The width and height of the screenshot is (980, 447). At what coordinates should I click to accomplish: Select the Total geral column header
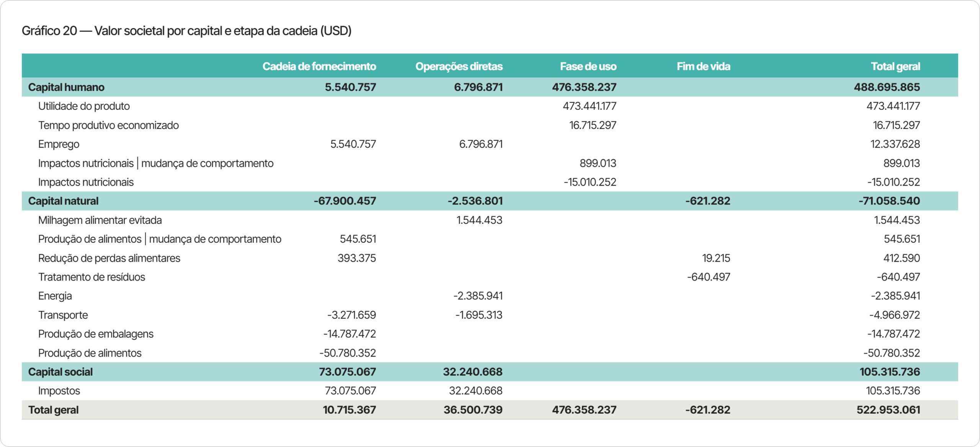(895, 67)
